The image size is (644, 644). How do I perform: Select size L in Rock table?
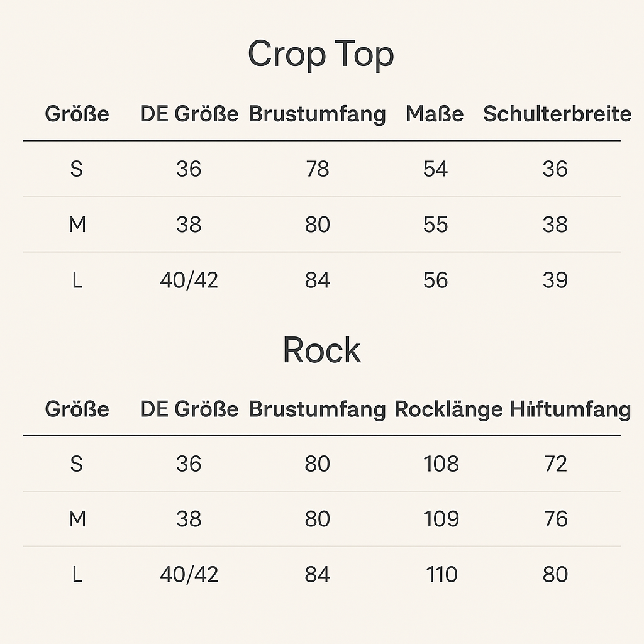(77, 574)
